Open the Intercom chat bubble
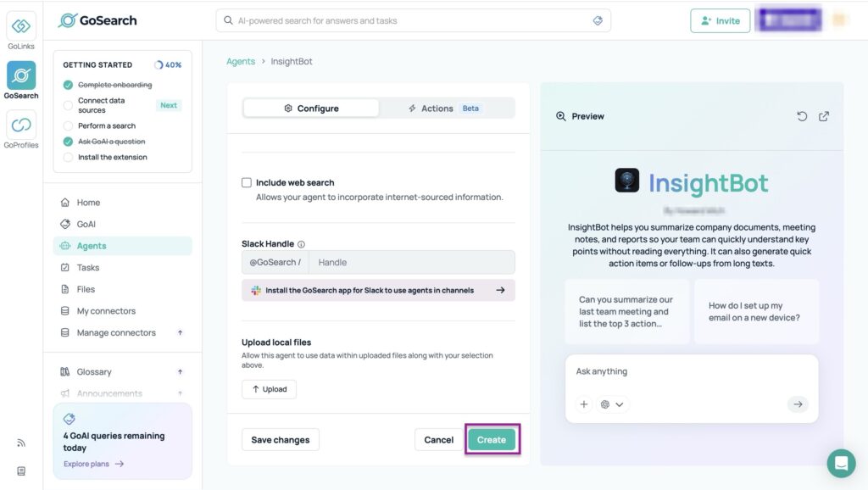 pos(841,464)
